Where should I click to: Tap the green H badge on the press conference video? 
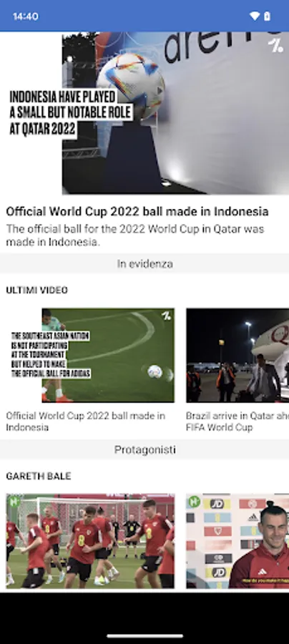(x=194, y=502)
